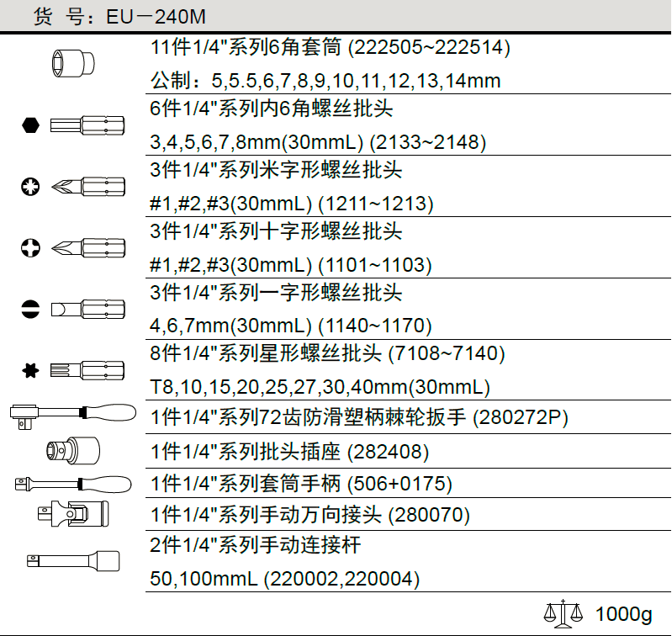This screenshot has height=636, width=672.
Task: Click the 6-point socket illustration
Action: pyautogui.click(x=72, y=63)
